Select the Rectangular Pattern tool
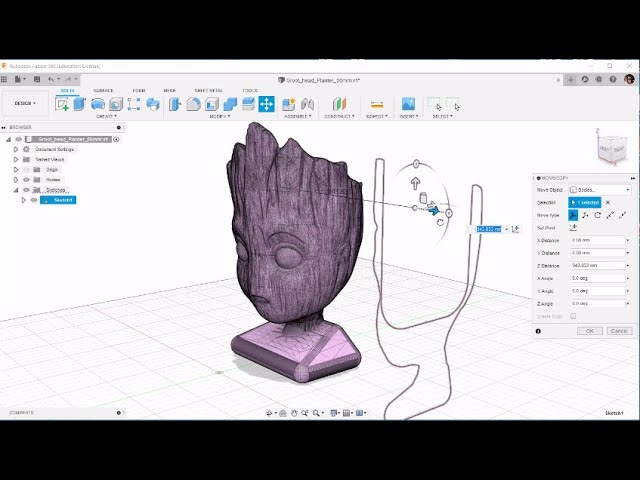Screen dimensions: 640x480 point(134,104)
